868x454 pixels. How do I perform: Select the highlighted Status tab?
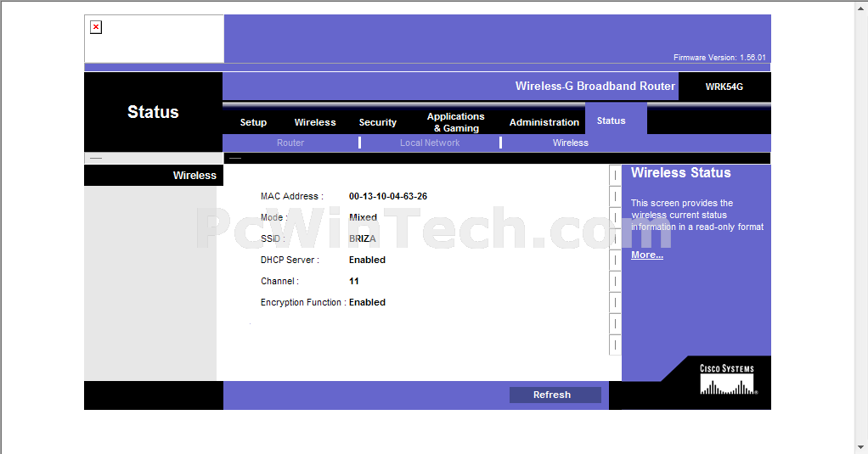[x=612, y=121]
